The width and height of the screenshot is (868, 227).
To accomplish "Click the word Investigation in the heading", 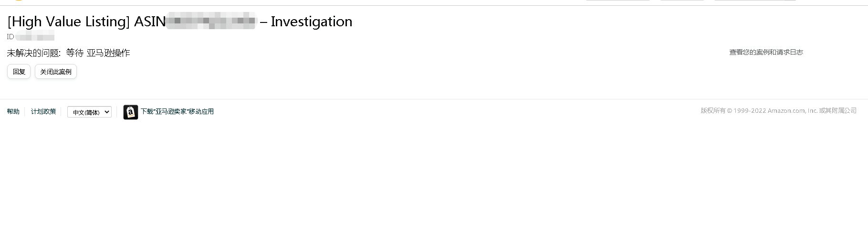I will coord(312,22).
